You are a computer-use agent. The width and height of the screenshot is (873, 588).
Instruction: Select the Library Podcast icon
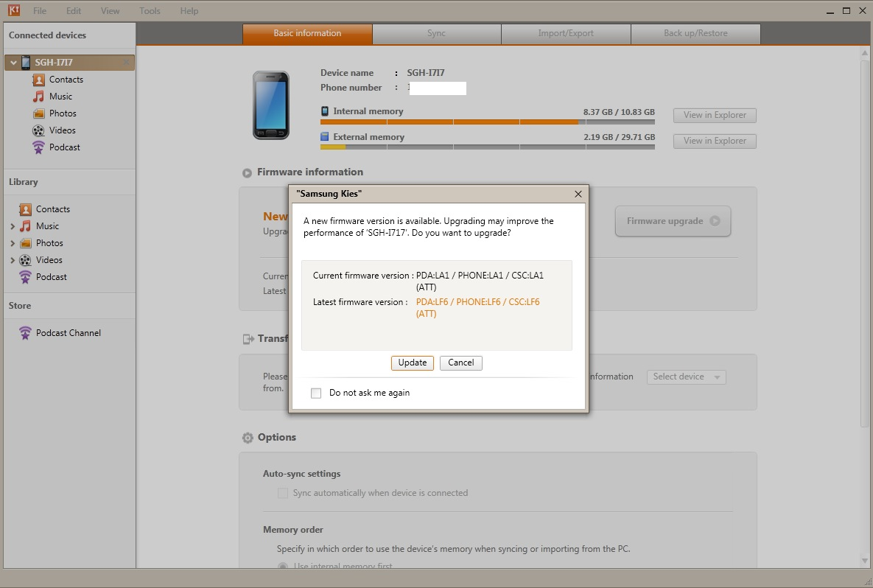coord(25,277)
